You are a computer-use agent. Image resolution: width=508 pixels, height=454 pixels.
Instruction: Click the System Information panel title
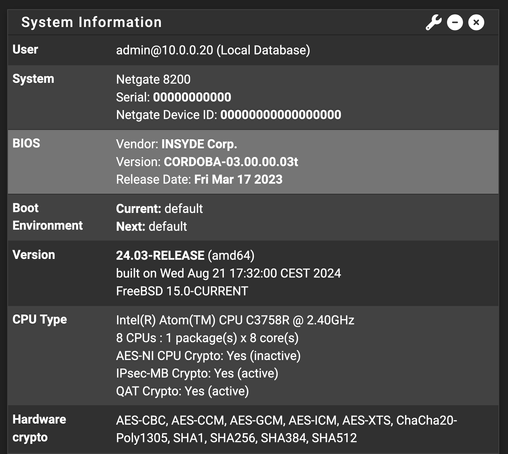click(x=91, y=22)
